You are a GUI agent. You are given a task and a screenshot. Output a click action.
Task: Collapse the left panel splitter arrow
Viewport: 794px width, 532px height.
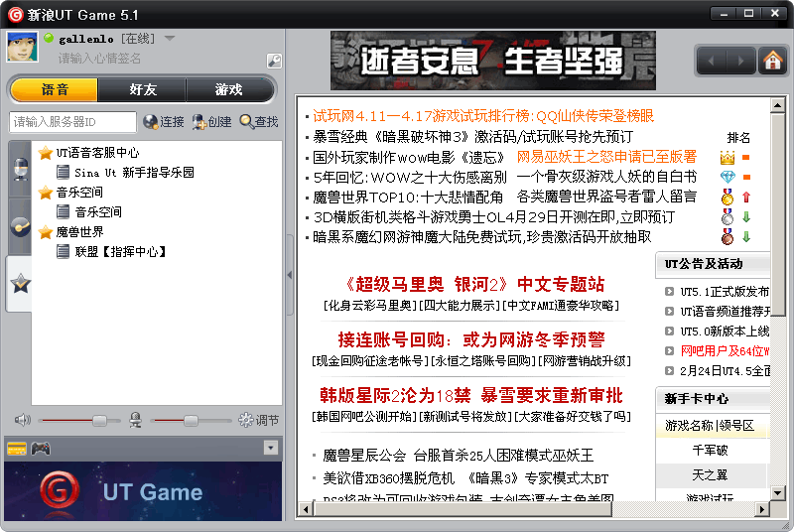pyautogui.click(x=290, y=275)
